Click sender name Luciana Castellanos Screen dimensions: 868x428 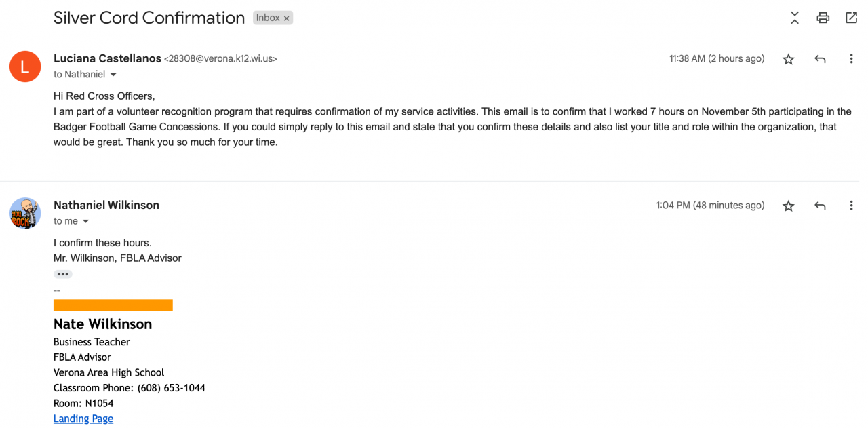coord(107,58)
